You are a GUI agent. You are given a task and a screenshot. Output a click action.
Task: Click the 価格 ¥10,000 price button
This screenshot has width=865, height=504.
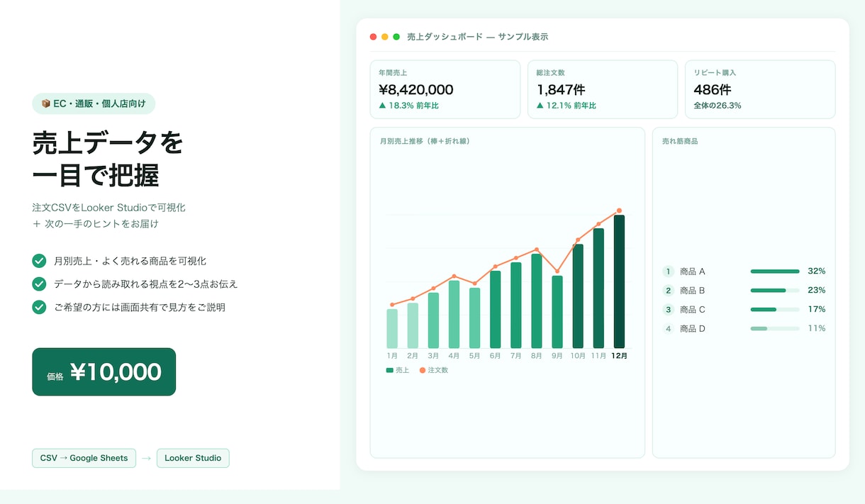coord(104,371)
